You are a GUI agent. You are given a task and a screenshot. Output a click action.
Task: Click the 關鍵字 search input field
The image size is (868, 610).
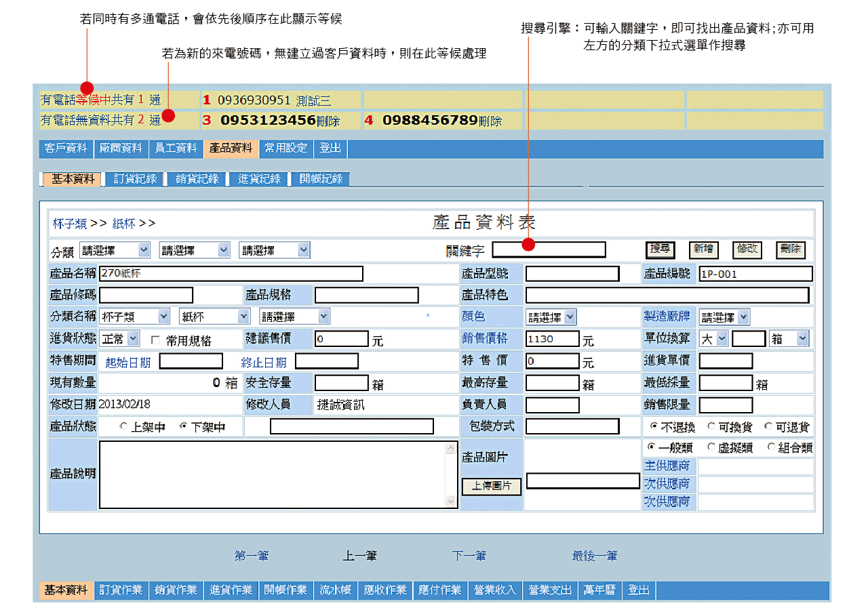click(x=549, y=249)
